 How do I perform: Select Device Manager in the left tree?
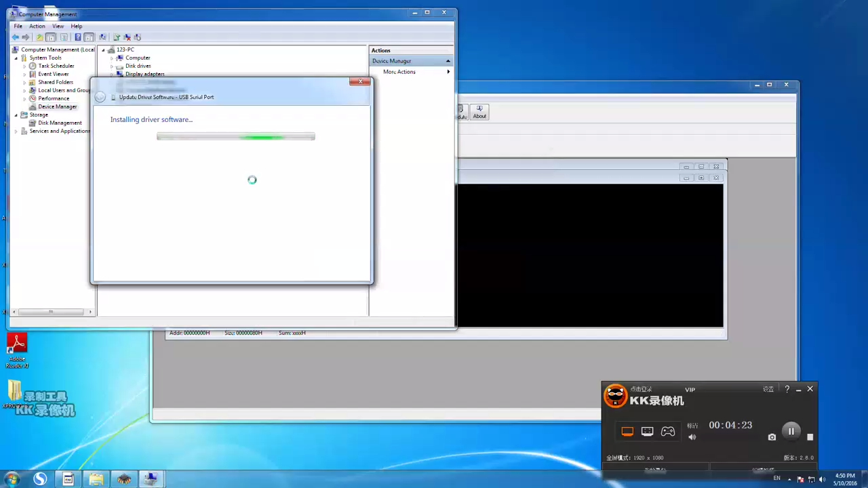pyautogui.click(x=58, y=106)
